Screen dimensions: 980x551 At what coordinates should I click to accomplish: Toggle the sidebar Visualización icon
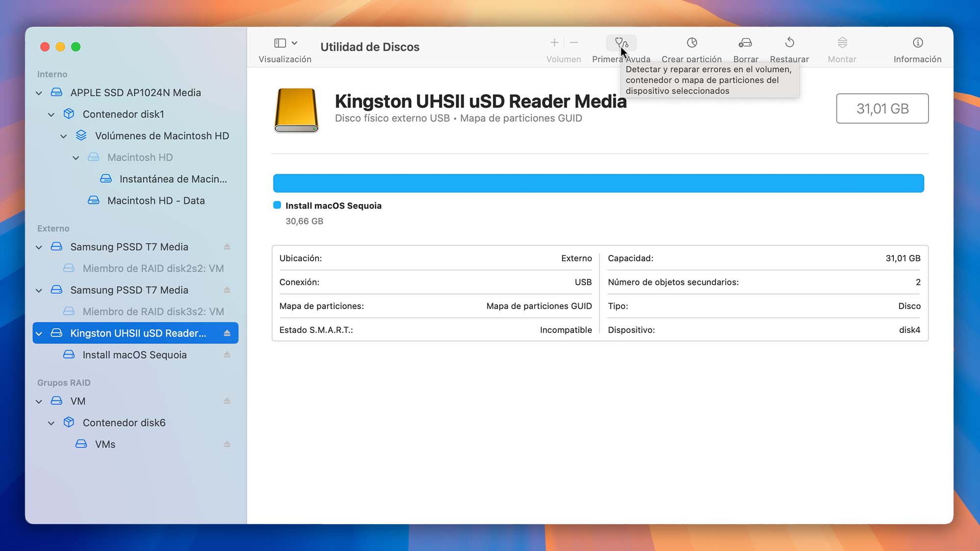coord(280,43)
